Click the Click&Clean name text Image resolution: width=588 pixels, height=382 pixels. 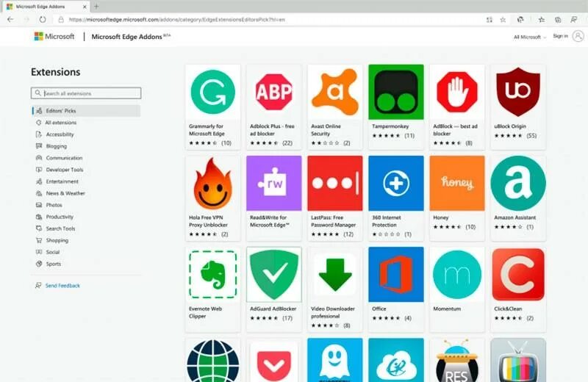pyautogui.click(x=508, y=309)
